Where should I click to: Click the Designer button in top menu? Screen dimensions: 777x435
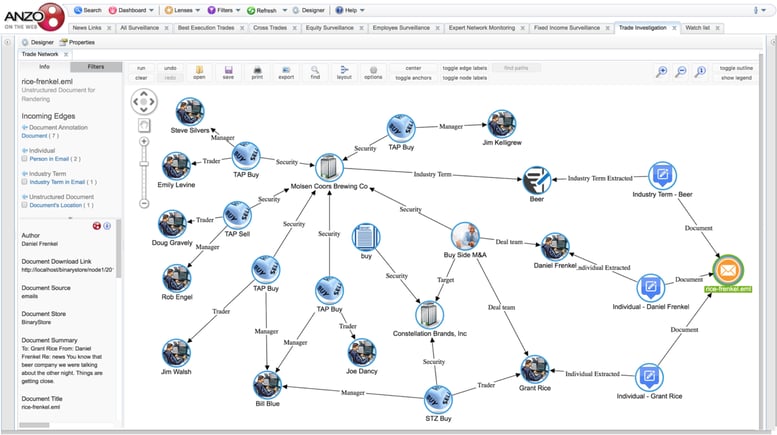308,10
